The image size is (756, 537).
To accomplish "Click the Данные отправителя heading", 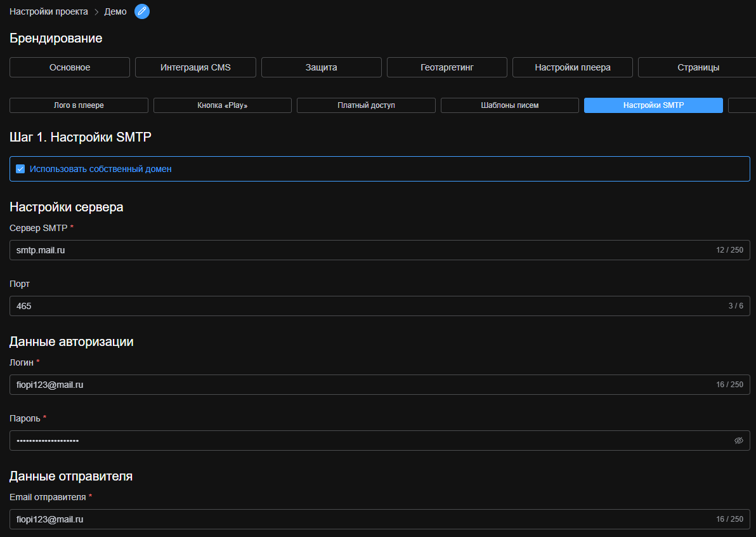I will (x=71, y=476).
